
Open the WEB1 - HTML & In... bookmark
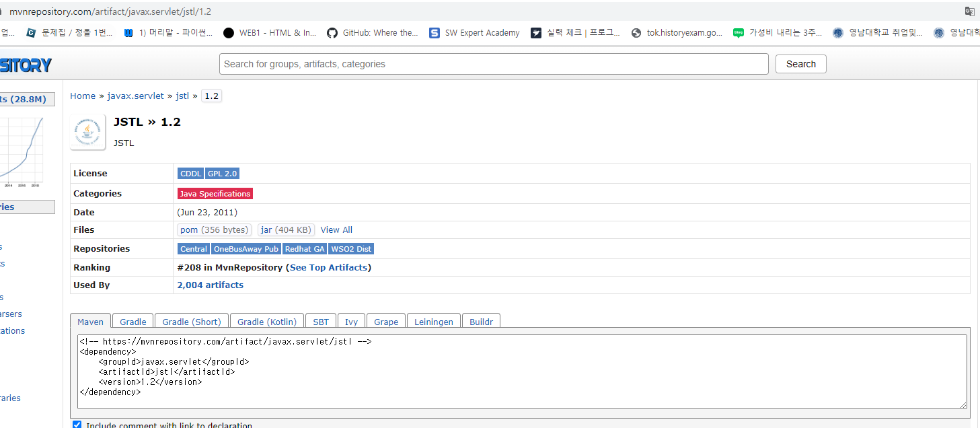(269, 32)
